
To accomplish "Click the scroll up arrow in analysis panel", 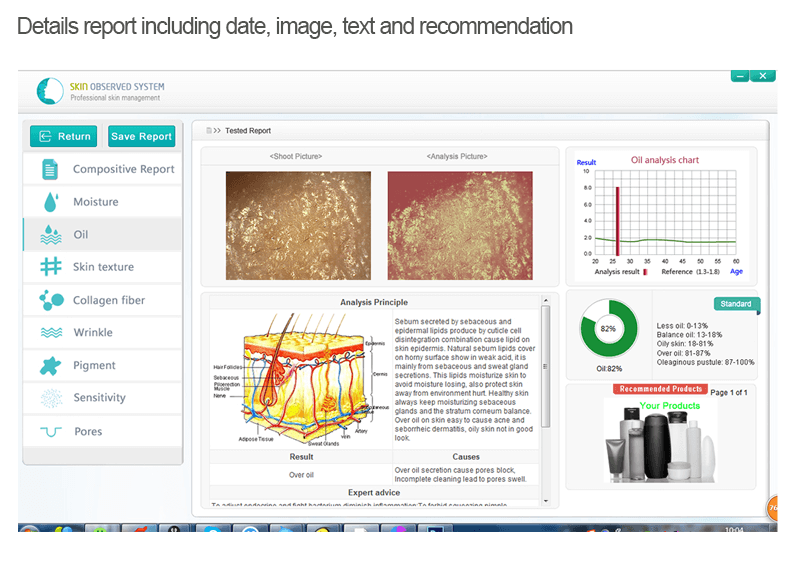I will pos(546,300).
